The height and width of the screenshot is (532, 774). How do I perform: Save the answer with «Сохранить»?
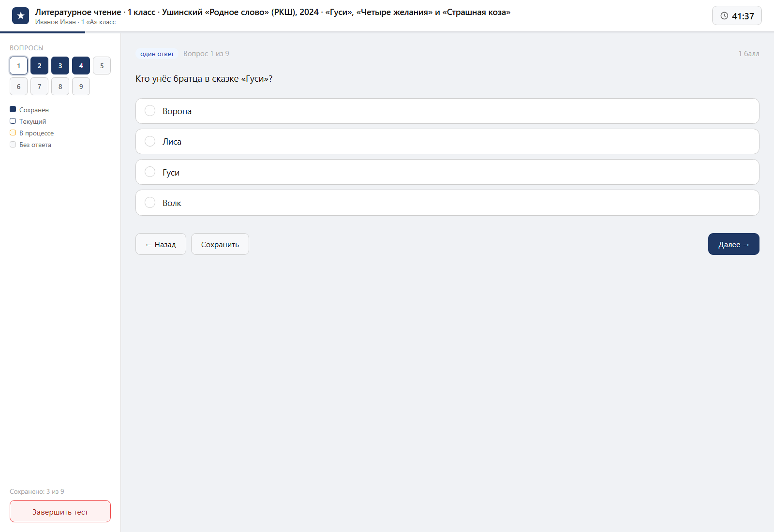[x=220, y=244]
